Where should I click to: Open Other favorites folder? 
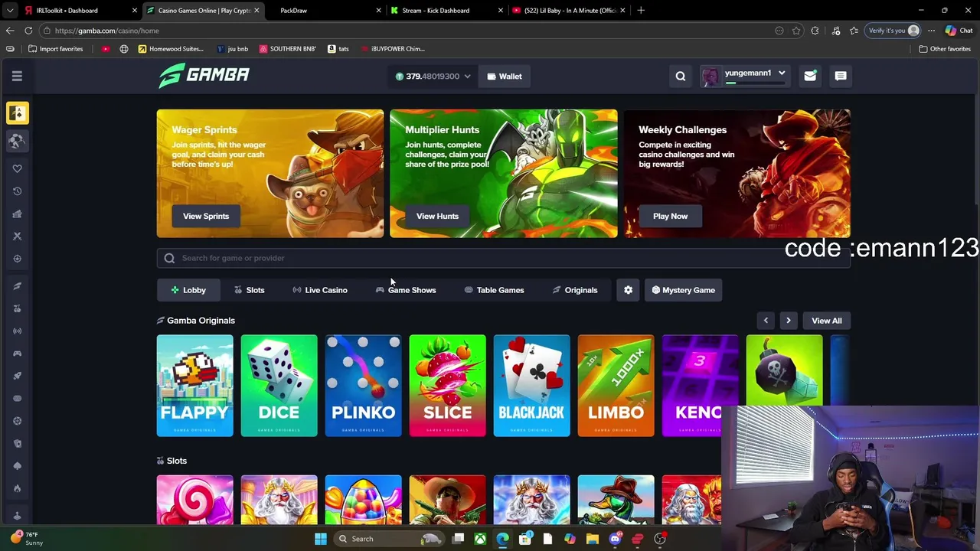pyautogui.click(x=945, y=49)
